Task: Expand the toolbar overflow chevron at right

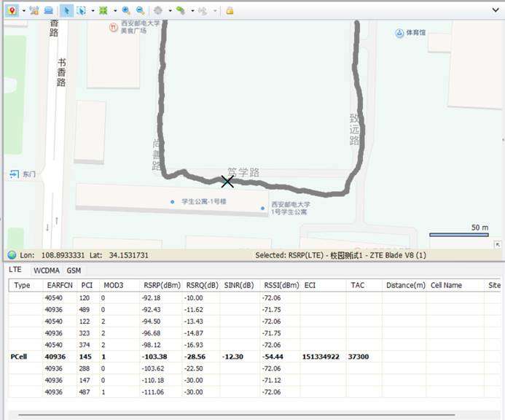Action: [496, 10]
